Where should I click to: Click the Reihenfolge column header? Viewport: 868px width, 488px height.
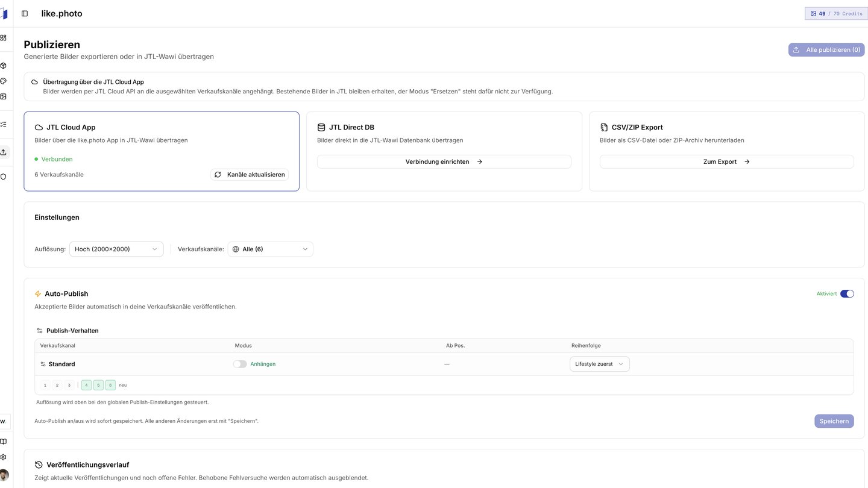click(x=586, y=346)
